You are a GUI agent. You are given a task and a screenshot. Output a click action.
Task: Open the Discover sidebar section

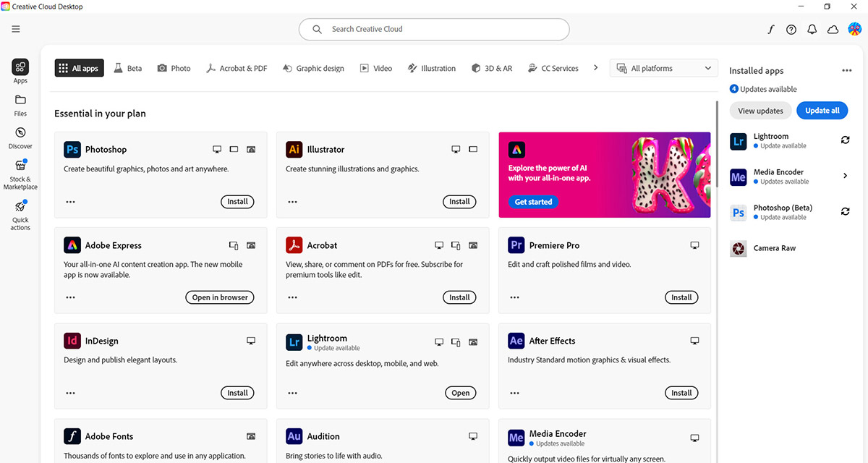click(20, 137)
